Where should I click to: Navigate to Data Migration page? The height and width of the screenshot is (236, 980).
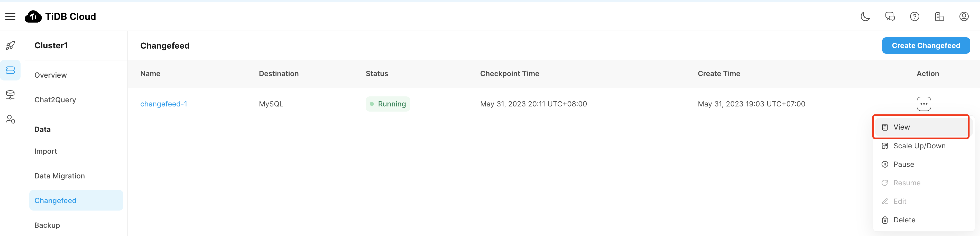(x=60, y=176)
